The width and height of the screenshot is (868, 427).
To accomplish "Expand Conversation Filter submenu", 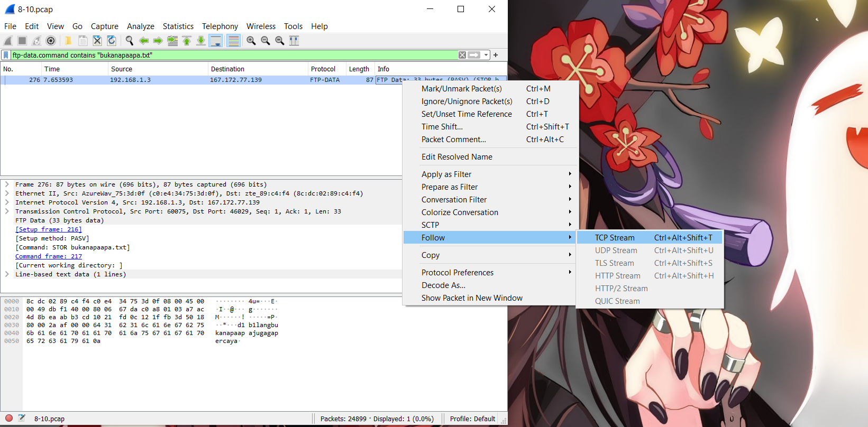I will (490, 200).
